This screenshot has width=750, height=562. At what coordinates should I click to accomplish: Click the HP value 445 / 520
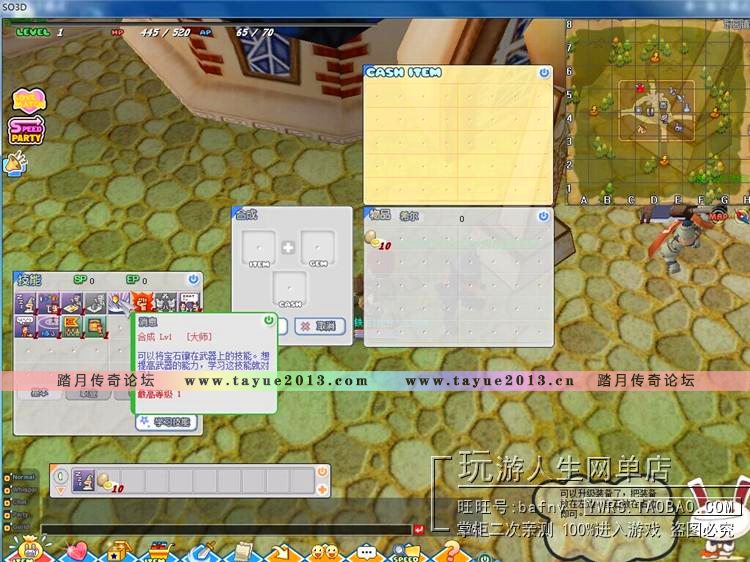165,32
